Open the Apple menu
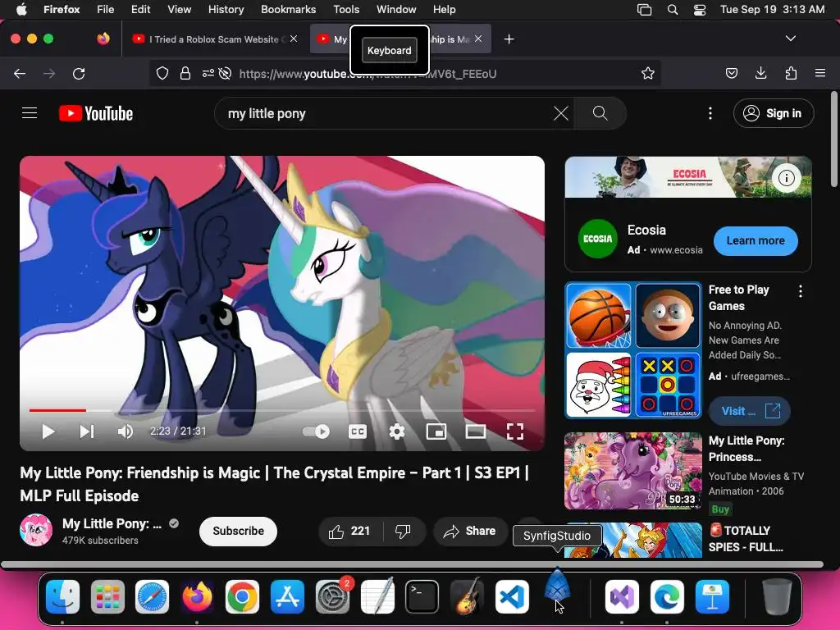The image size is (840, 630). [x=21, y=9]
